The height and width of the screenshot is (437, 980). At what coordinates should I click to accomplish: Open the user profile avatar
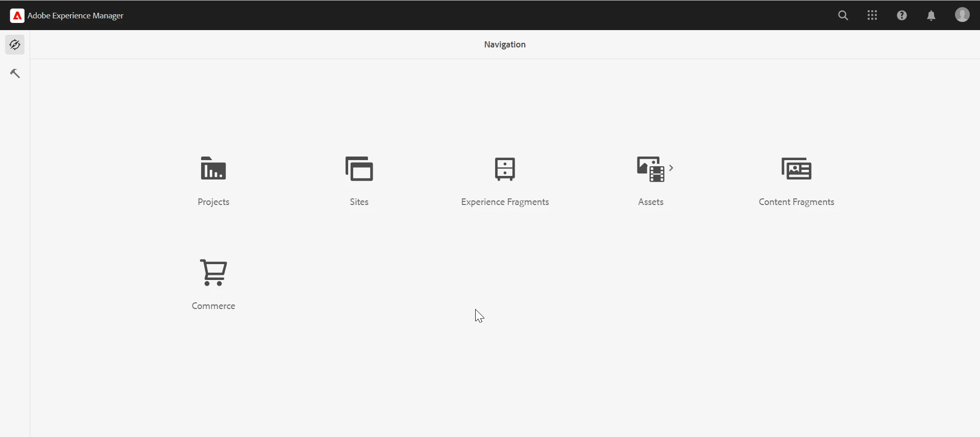pyautogui.click(x=962, y=15)
